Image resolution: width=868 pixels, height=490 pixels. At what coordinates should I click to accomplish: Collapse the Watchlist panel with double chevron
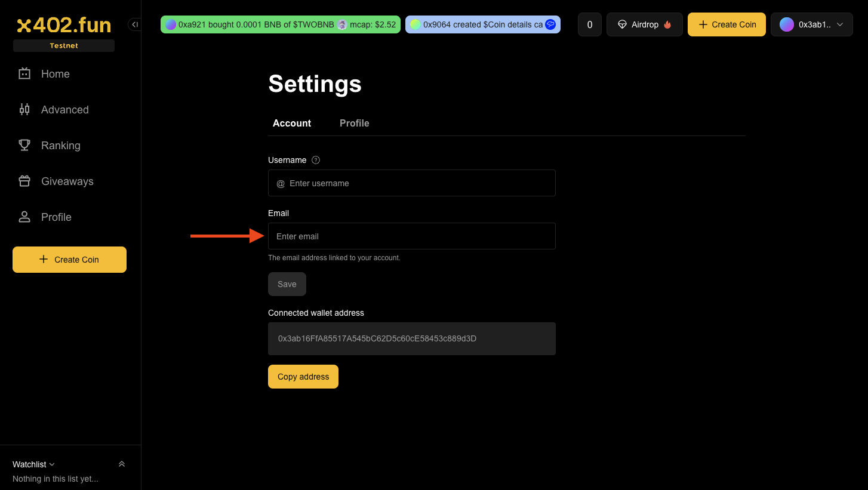[122, 464]
